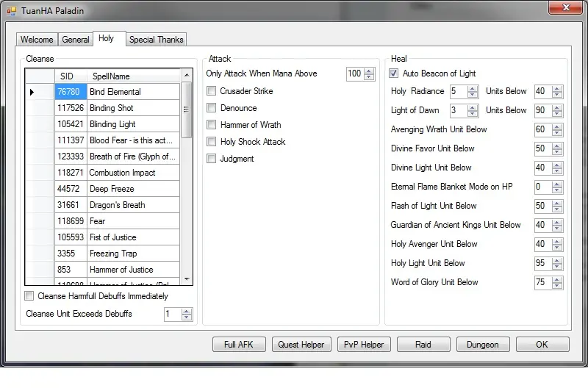Click the TuanHA Paladin window title icon
Image resolution: width=588 pixels, height=388 pixels.
click(x=12, y=11)
